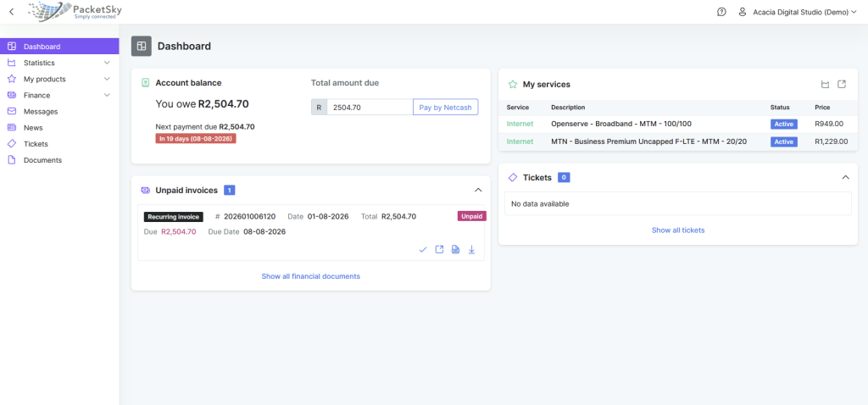Screen dimensions: 868x405
Task: Download the invoice
Action: pyautogui.click(x=471, y=250)
